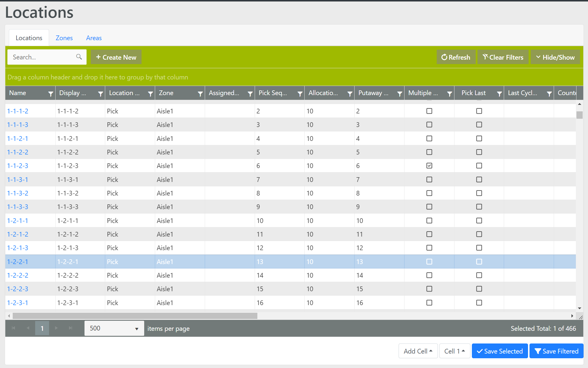Open the Add Cell dropdown
The image size is (588, 368).
point(418,351)
